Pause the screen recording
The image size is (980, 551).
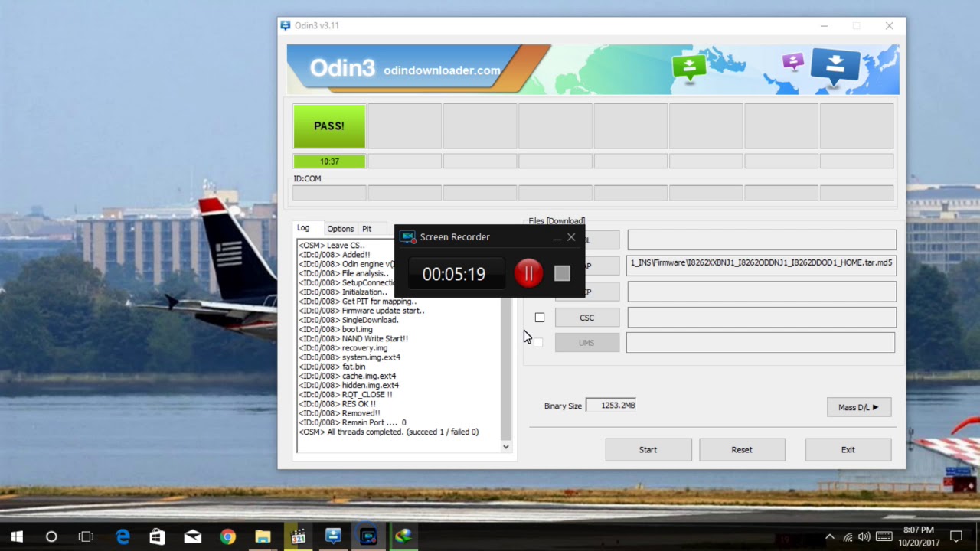click(x=528, y=273)
